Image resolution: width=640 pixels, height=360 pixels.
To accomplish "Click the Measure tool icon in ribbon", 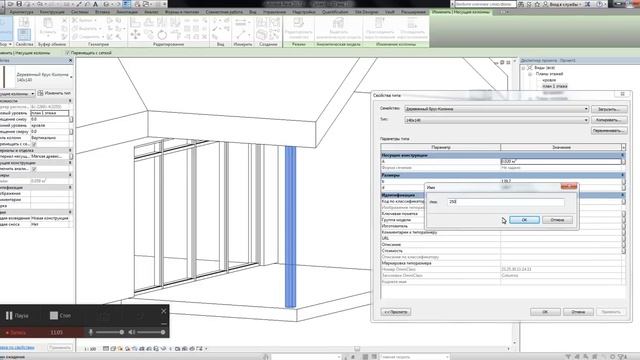I will [241, 35].
